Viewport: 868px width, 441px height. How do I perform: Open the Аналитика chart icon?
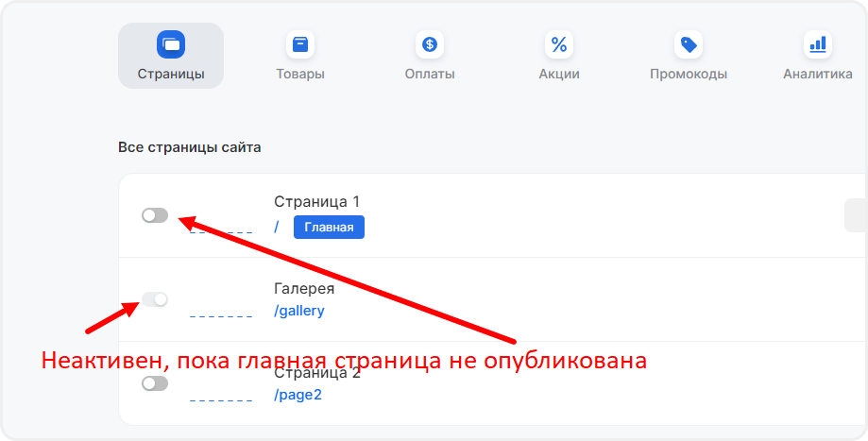(x=818, y=44)
